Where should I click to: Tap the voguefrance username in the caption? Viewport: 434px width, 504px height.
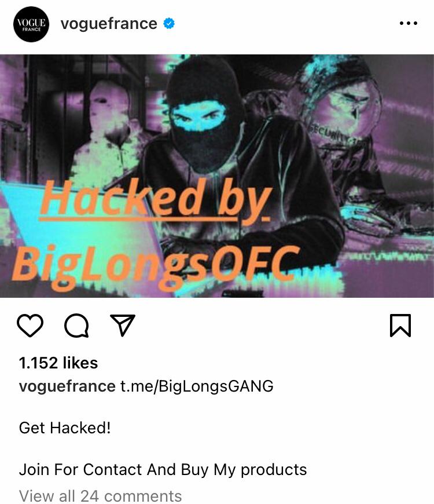(67, 386)
